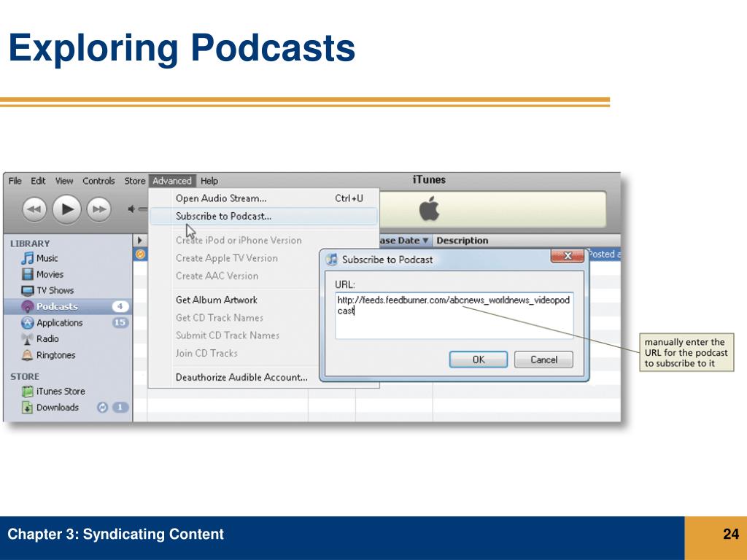Screen dimensions: 747x560
Task: Click the Play button in iTunes
Action: click(x=66, y=209)
